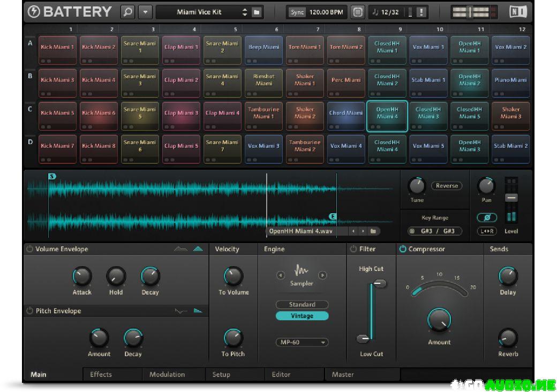Select the OpenHH Miami 4 cell
Screen dimensions: 557x392
(x=387, y=116)
